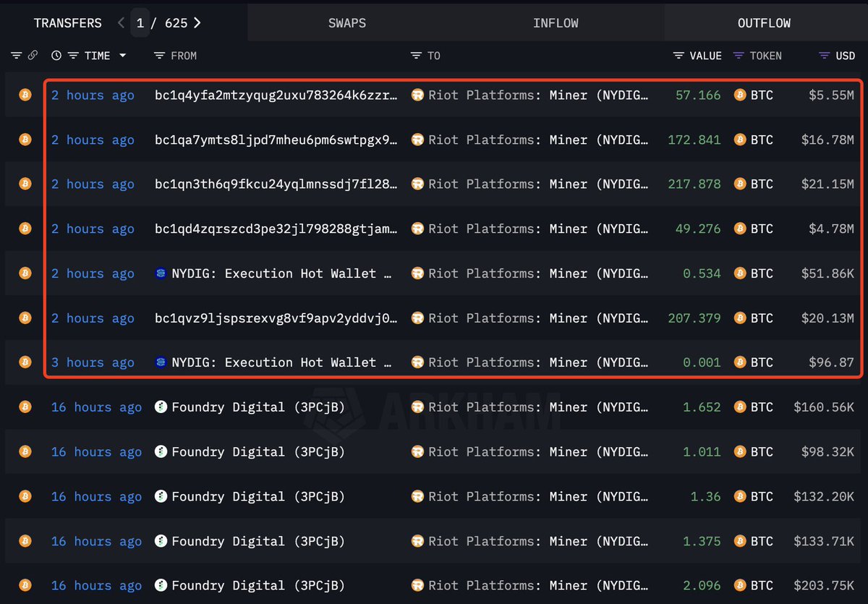Click the BTC token label in the $51.86K row
The height and width of the screenshot is (604, 868).
coord(762,273)
